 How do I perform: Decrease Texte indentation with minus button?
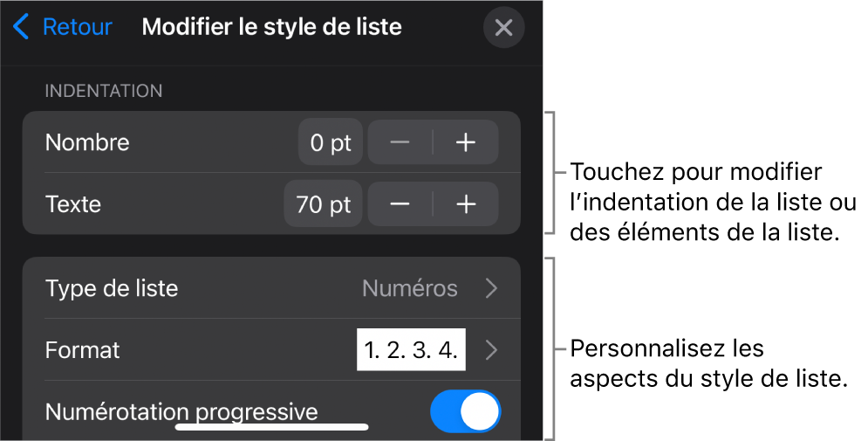click(x=400, y=204)
